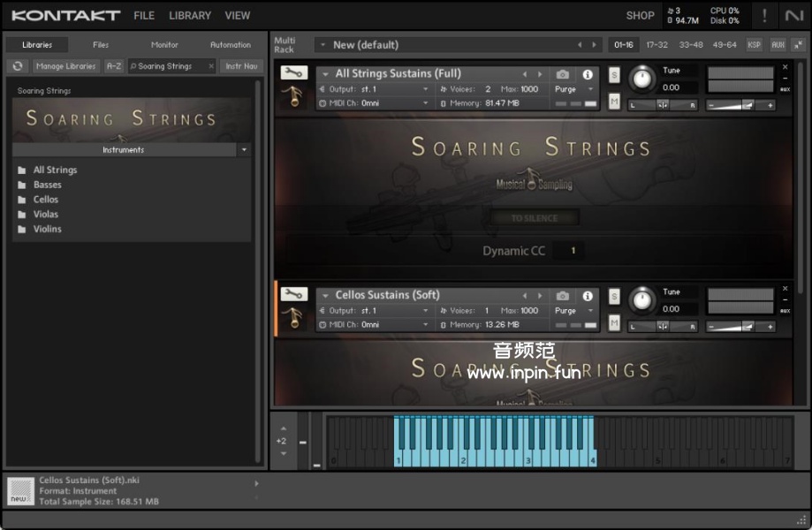
Task: Toggle the AUX sends panel icon
Action: [778, 45]
